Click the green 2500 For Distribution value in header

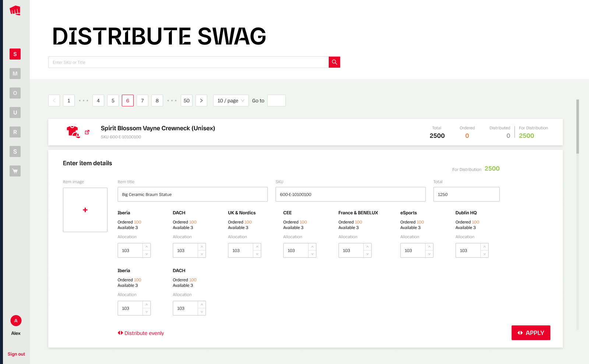point(526,136)
